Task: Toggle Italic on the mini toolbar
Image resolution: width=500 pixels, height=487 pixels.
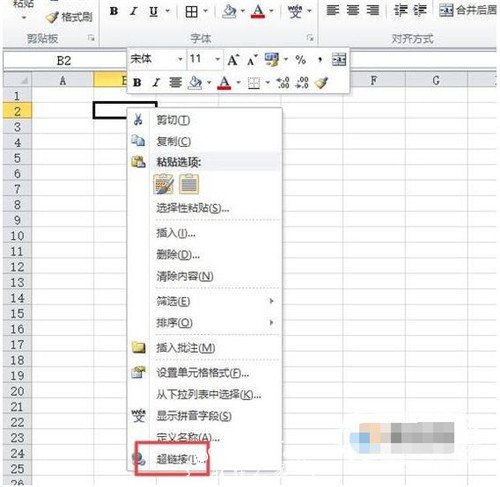Action: [156, 82]
